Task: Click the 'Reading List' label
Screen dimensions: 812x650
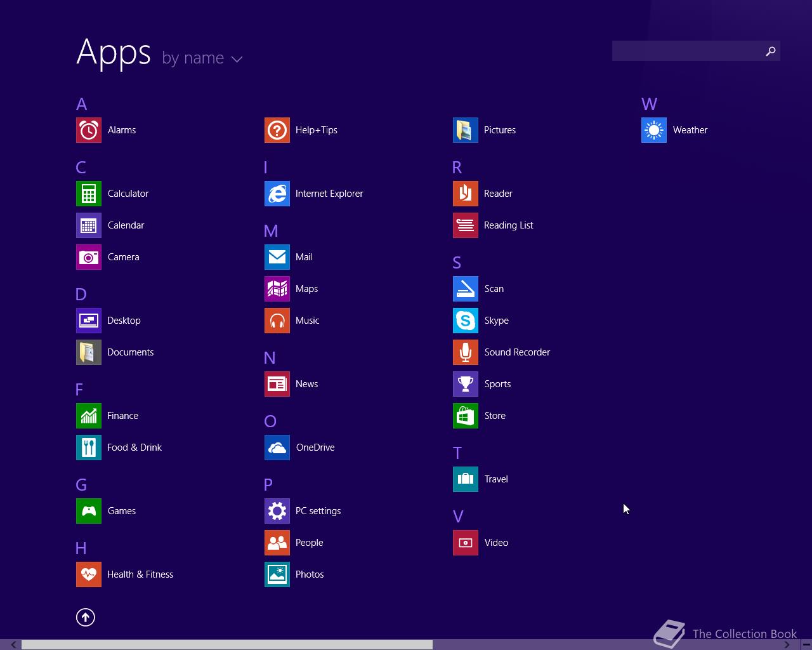Action: click(509, 225)
